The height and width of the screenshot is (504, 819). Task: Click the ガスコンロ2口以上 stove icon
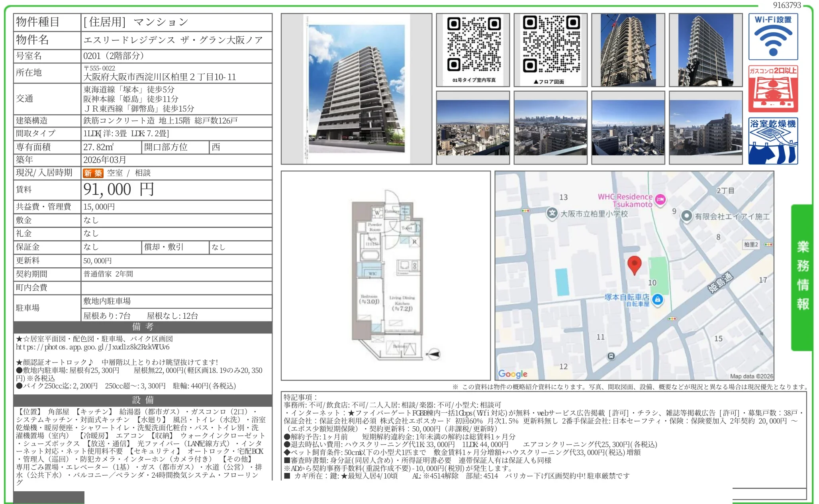tap(773, 89)
